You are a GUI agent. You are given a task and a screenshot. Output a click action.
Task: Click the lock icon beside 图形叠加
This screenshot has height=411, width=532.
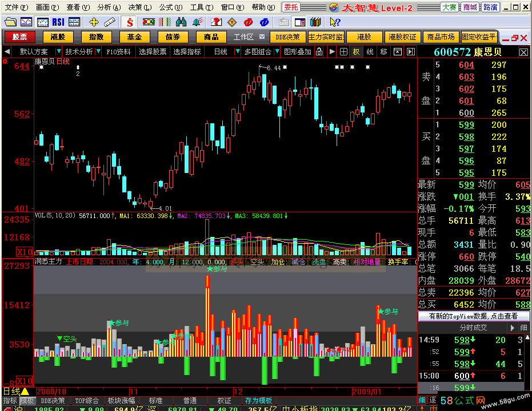click(x=319, y=52)
